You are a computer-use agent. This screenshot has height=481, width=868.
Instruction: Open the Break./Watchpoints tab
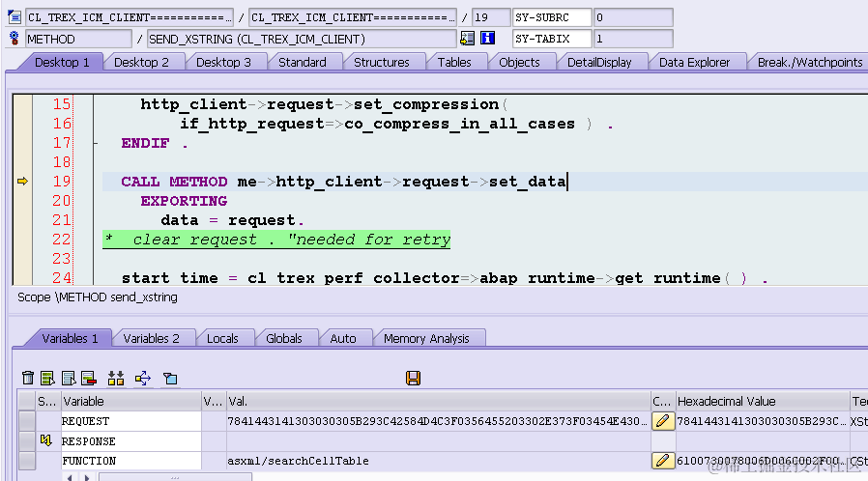coord(809,62)
